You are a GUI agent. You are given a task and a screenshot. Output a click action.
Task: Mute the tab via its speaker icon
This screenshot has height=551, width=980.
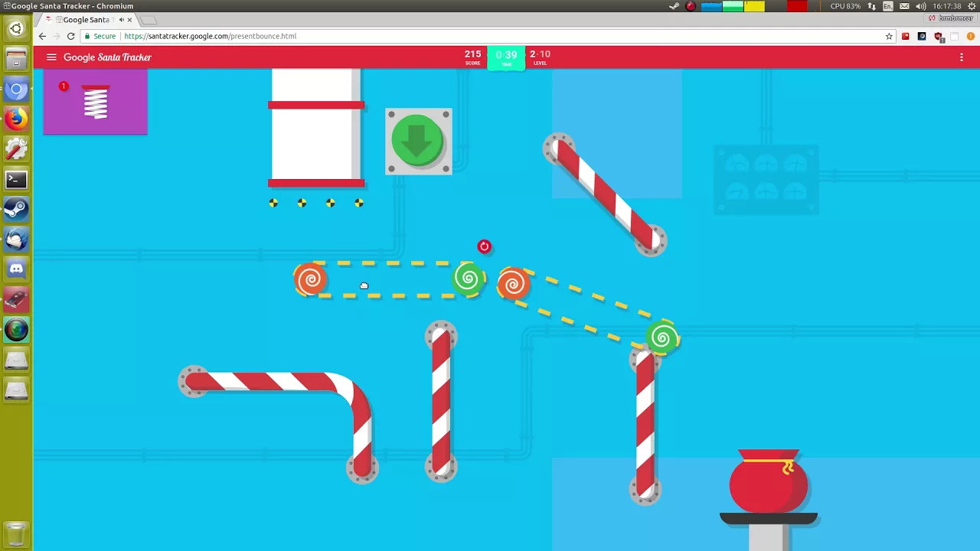(x=121, y=20)
